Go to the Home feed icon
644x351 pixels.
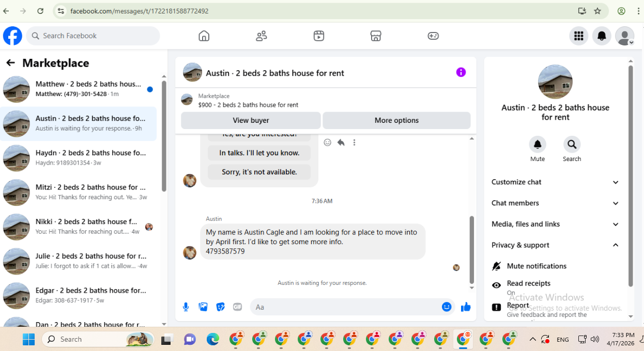204,36
